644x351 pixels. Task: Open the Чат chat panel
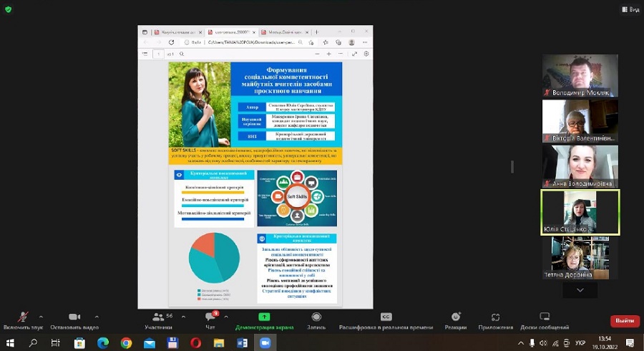(x=210, y=319)
